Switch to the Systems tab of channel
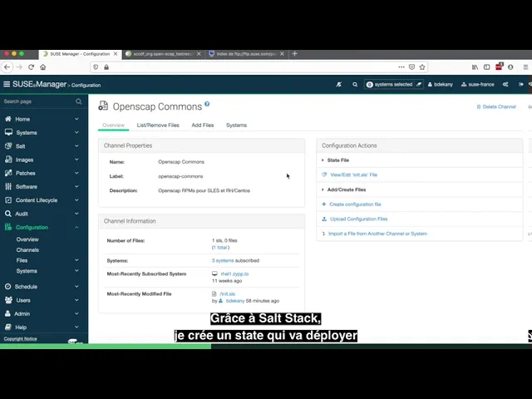 (236, 126)
